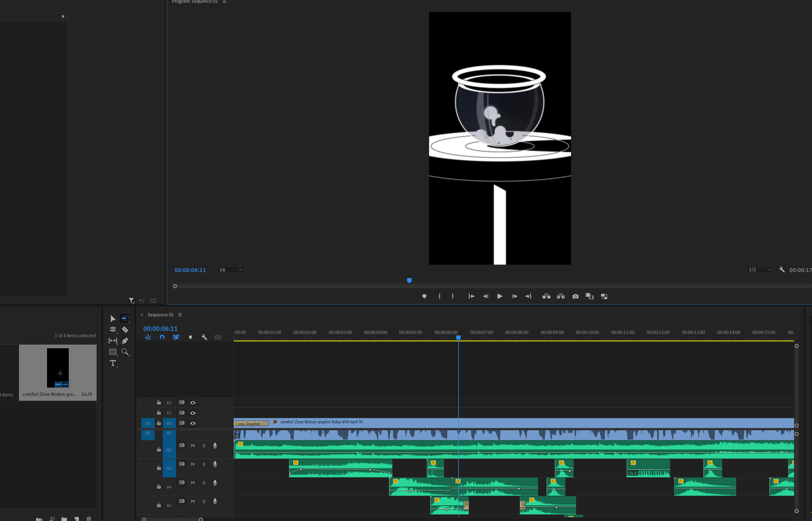Select comfort Zone thumbnail in Project panel

click(x=57, y=368)
